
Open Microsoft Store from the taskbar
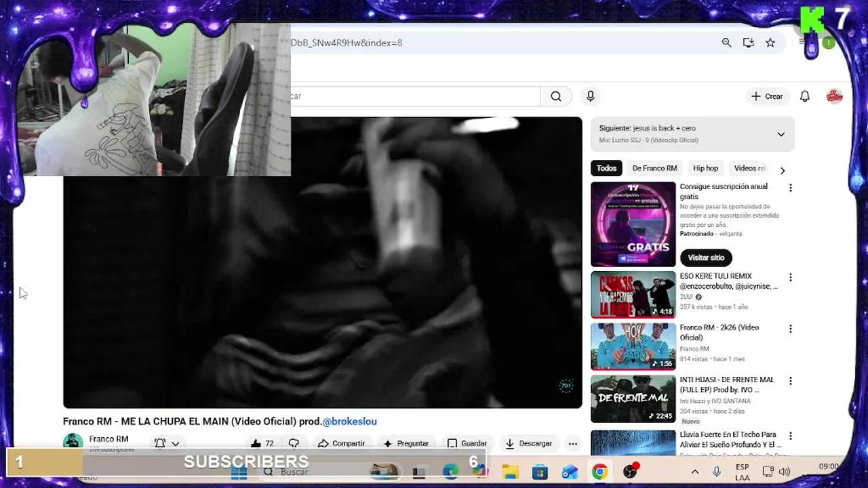coord(540,472)
